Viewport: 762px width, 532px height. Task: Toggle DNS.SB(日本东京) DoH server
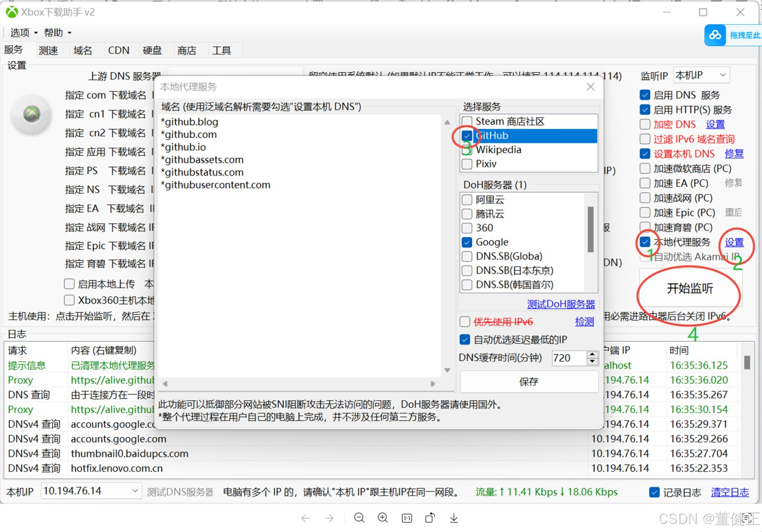pos(467,271)
